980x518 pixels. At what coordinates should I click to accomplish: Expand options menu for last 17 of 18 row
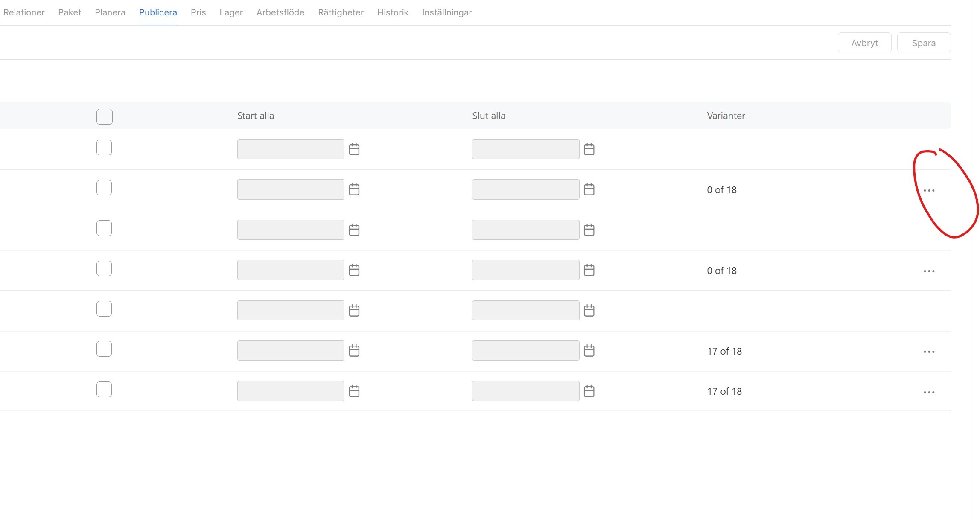tap(929, 392)
